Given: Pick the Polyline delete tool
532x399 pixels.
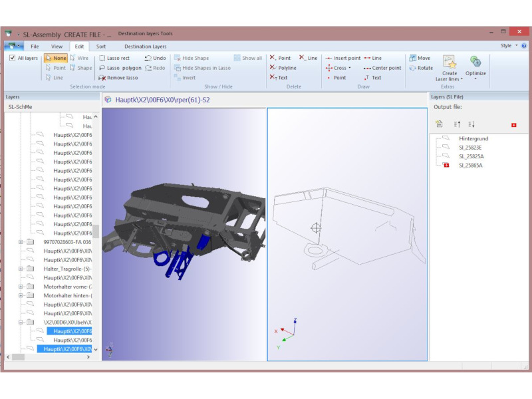Looking at the screenshot, I should 283,68.
